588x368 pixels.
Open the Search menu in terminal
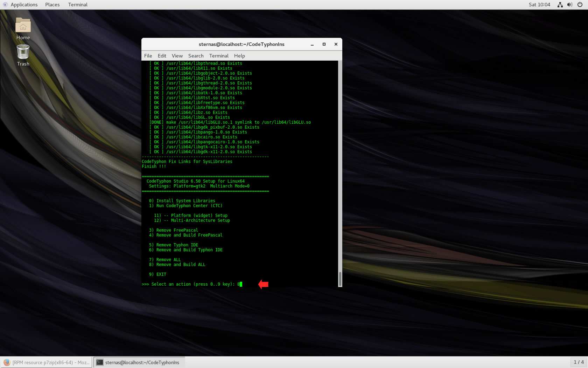point(196,56)
